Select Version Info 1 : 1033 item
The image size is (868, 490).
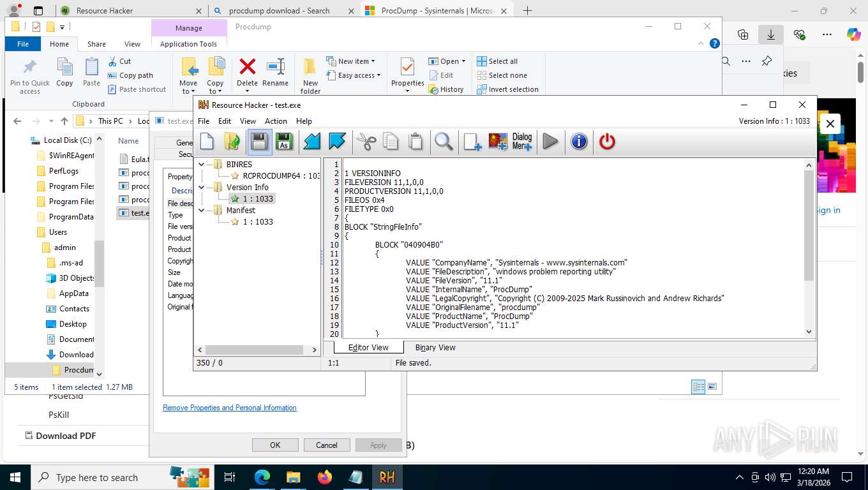point(251,198)
